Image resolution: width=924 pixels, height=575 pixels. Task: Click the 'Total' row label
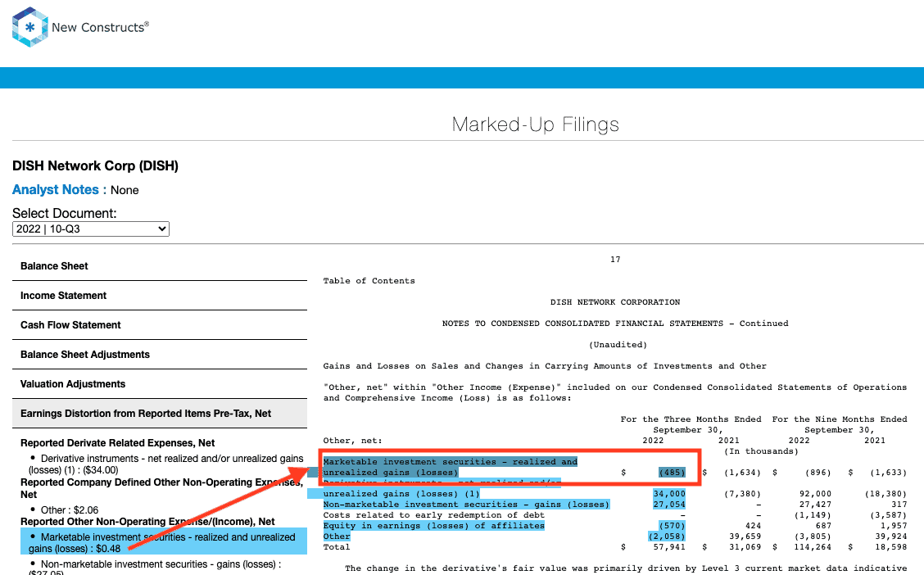[337, 546]
